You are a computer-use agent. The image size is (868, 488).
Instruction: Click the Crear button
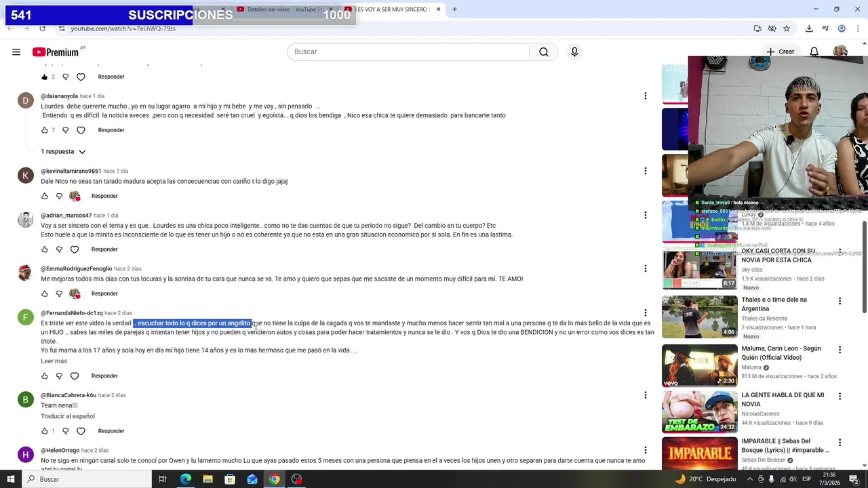[x=780, y=52]
